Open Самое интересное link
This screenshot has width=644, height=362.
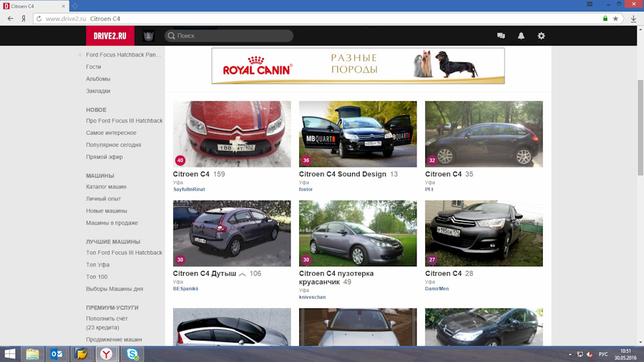[111, 133]
